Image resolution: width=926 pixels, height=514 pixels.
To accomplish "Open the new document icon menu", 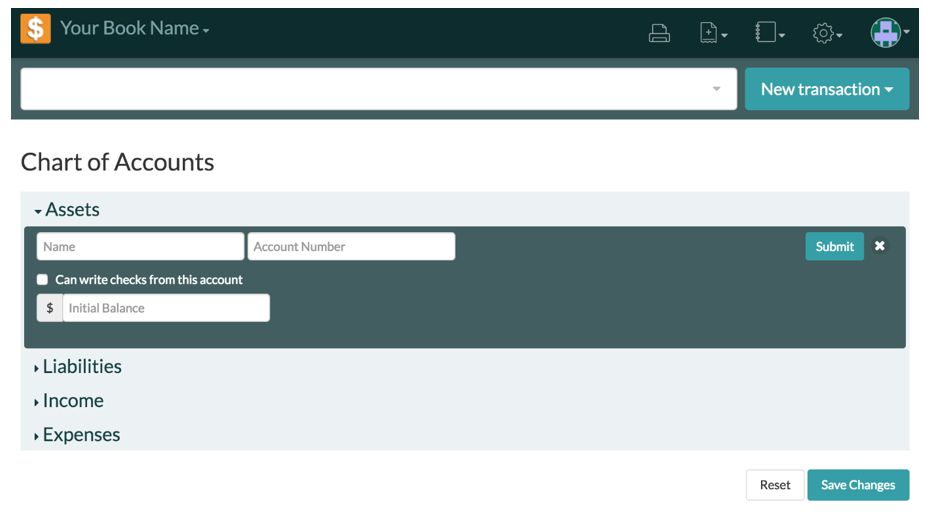I will click(x=713, y=33).
